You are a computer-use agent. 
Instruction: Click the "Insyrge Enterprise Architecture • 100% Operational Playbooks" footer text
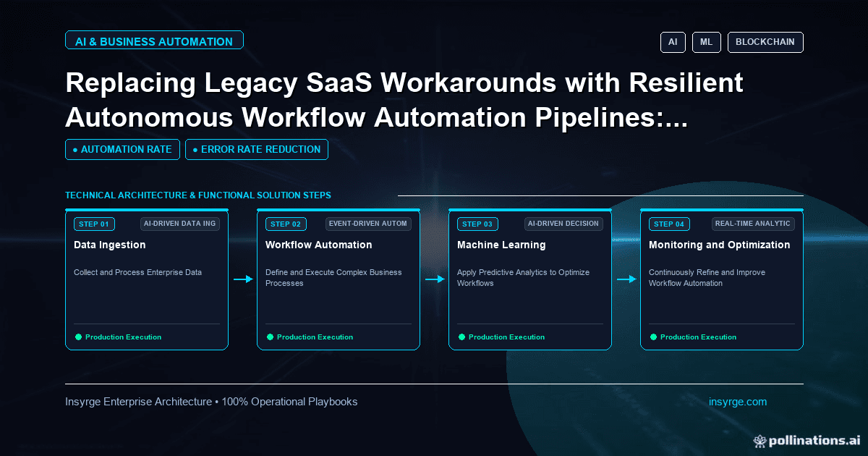[x=211, y=402]
